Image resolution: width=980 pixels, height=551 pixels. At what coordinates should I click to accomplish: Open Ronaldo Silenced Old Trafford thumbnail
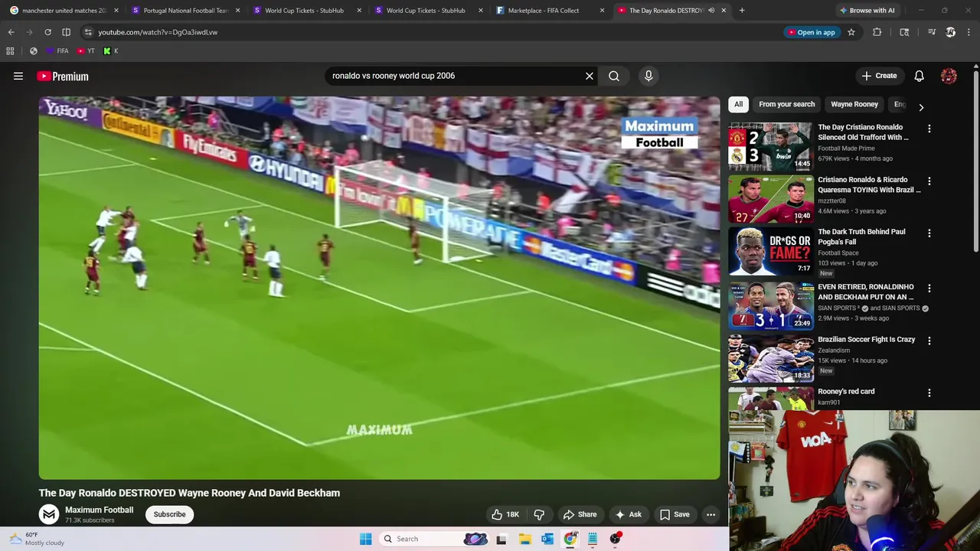click(x=770, y=145)
